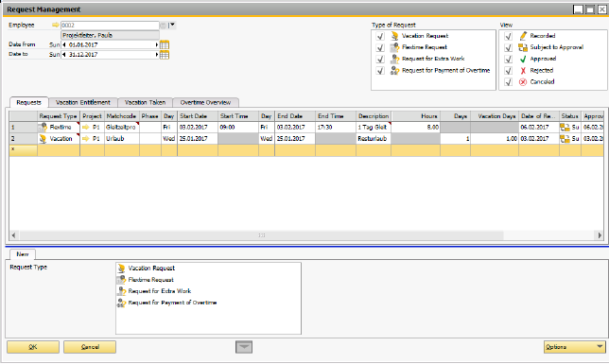Toggle the Request for Payment of Overtime checkbox

[x=380, y=70]
